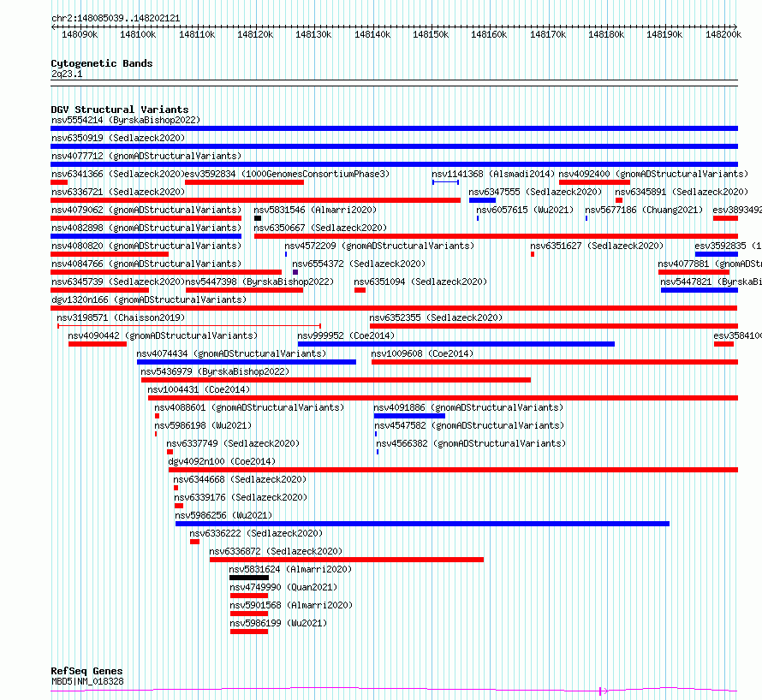Screen dimensions: 762x700
Task: Click nsv5447398 (ByrskaBishop2022) label
Action: pyautogui.click(x=259, y=282)
